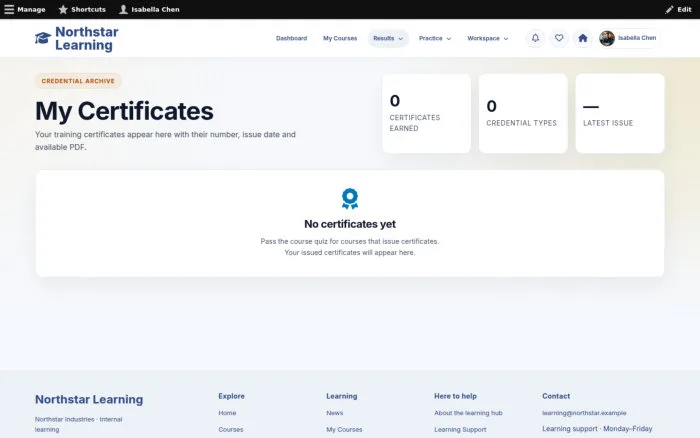Click the No certificates yet heading
The width and height of the screenshot is (700, 438).
coord(350,224)
